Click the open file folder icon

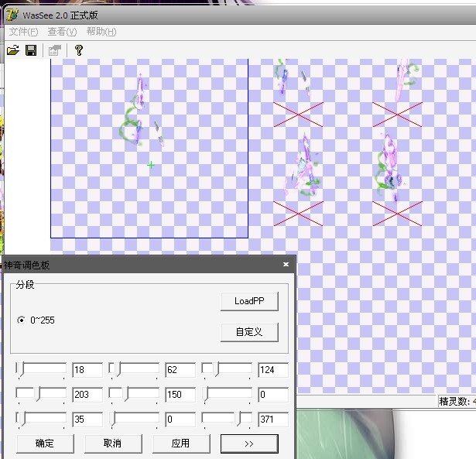[x=13, y=50]
